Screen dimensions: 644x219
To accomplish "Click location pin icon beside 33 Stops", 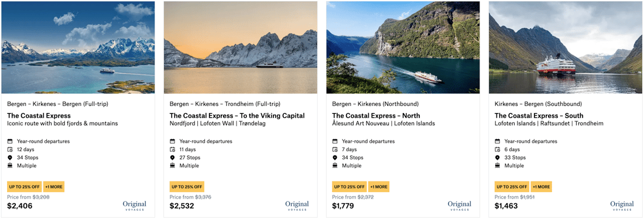I will (498, 158).
